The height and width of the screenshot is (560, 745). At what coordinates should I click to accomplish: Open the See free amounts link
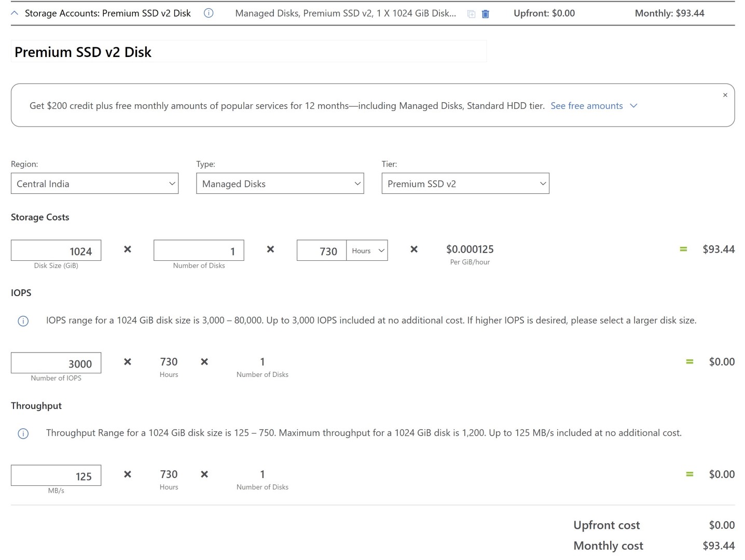[x=587, y=106]
